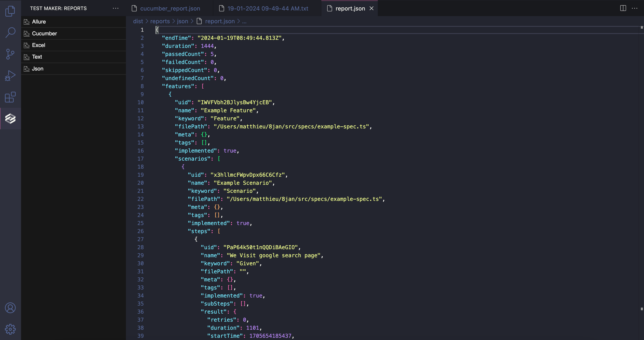Click the Allure report icon in sidebar

(26, 21)
